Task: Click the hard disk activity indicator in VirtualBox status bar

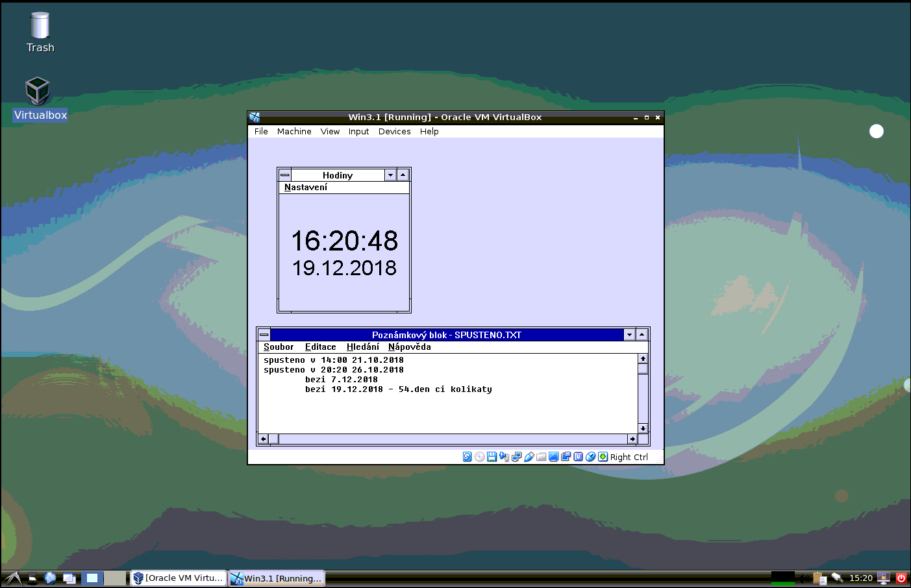Action: tap(467, 457)
